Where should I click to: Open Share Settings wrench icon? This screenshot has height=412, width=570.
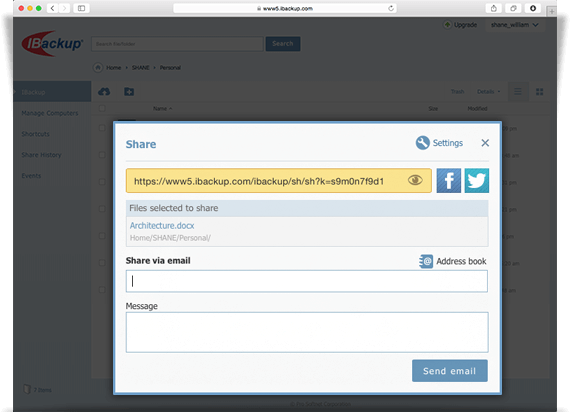point(422,143)
